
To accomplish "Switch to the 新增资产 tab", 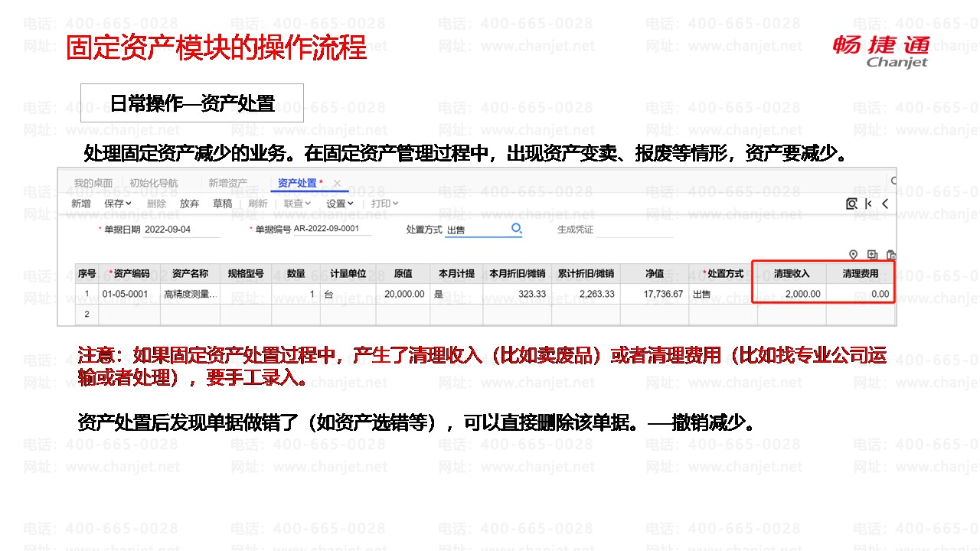I will coord(228,183).
